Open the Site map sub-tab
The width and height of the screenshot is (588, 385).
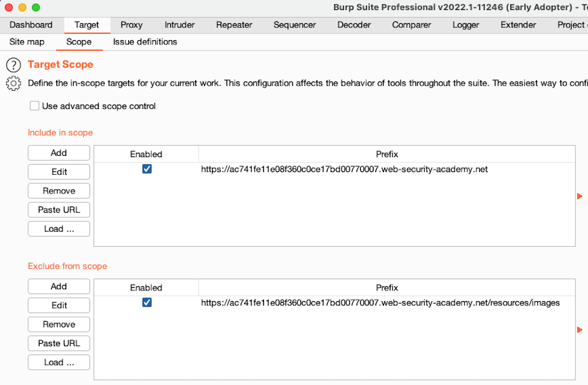click(27, 42)
